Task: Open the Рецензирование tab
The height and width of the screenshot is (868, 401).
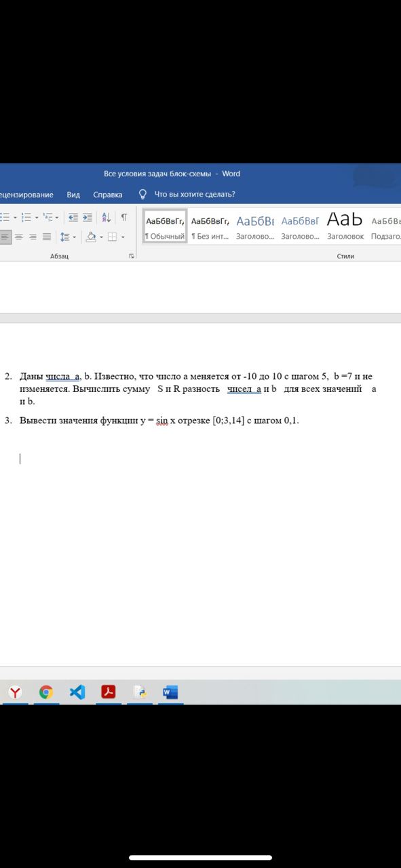Action: point(26,195)
